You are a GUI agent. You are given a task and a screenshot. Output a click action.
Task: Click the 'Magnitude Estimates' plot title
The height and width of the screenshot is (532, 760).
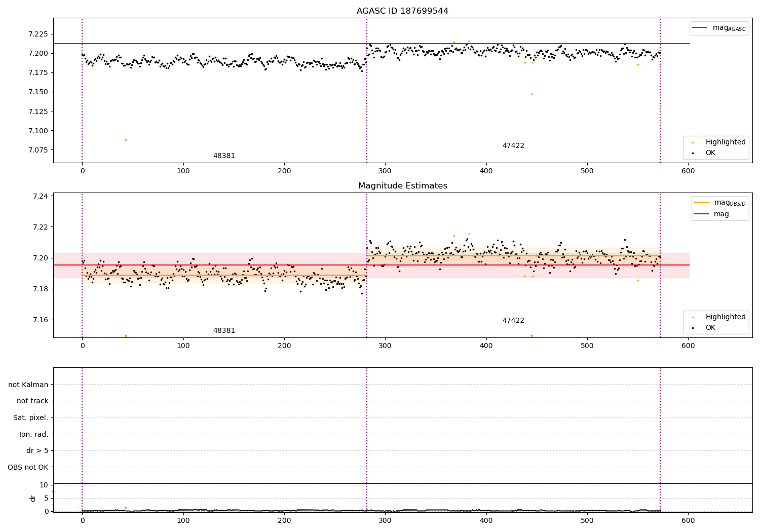click(x=402, y=186)
